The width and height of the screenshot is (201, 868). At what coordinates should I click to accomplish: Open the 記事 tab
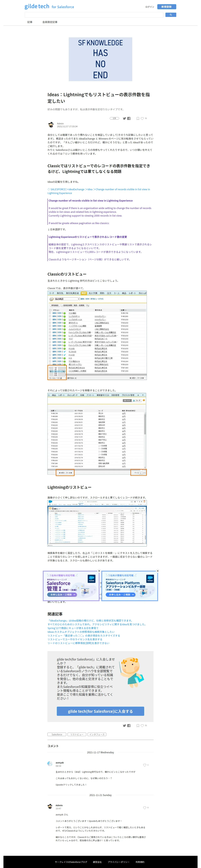click(x=30, y=22)
